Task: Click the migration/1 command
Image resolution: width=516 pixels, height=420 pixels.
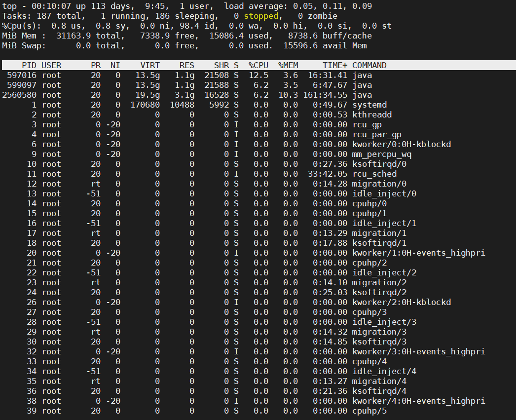Action: coord(379,233)
